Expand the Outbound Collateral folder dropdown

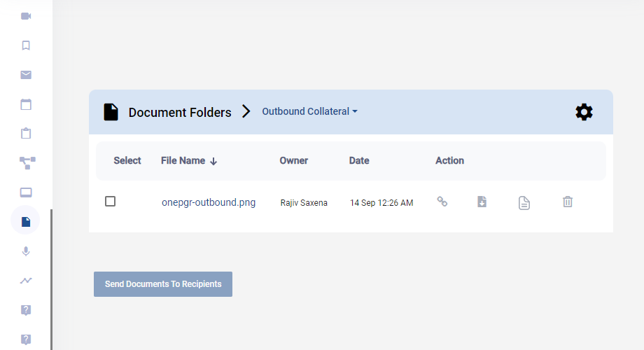point(309,111)
